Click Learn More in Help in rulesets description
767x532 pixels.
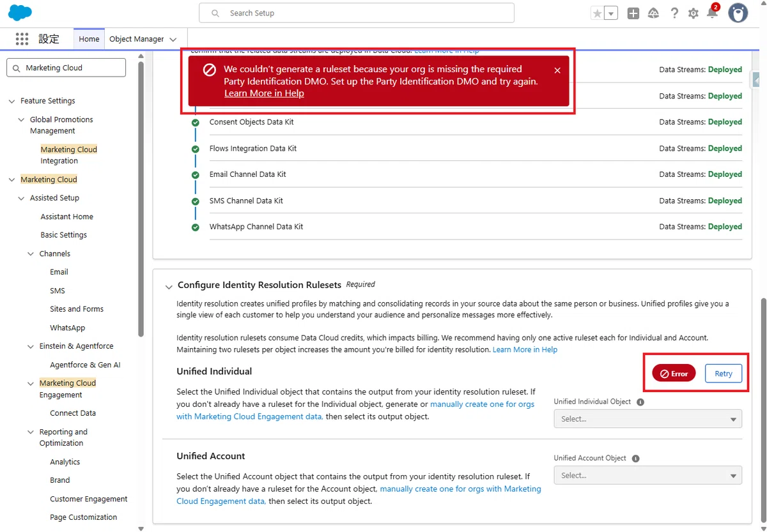525,349
